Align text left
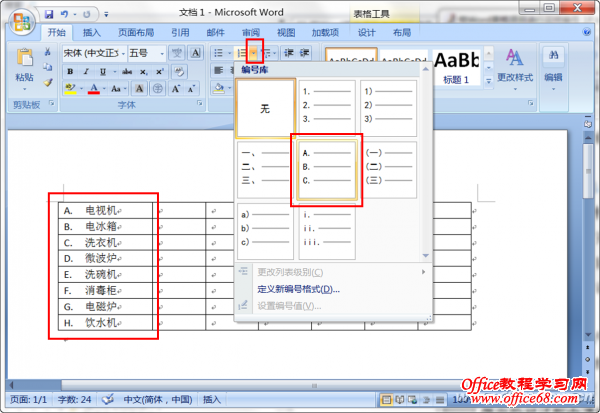This screenshot has width=600, height=413. (218, 70)
